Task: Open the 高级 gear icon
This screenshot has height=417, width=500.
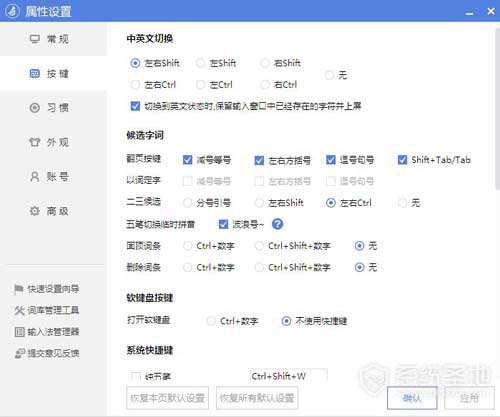Action: click(x=35, y=211)
